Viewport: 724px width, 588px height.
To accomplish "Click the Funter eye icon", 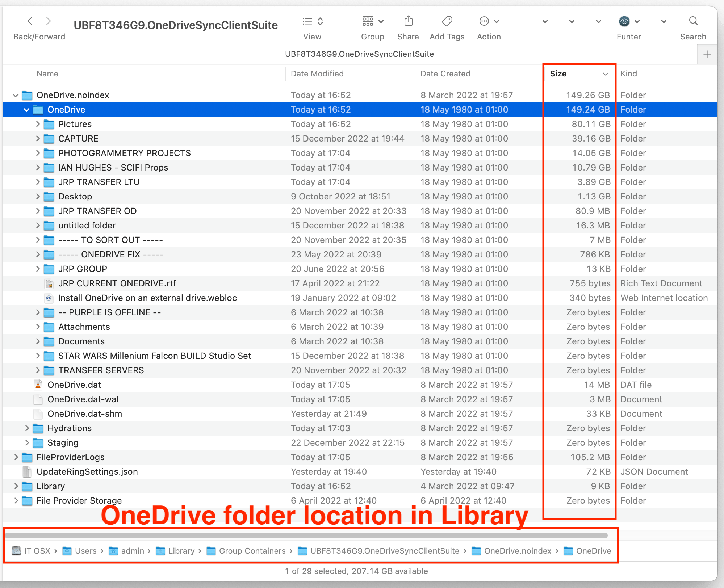I will coord(624,21).
